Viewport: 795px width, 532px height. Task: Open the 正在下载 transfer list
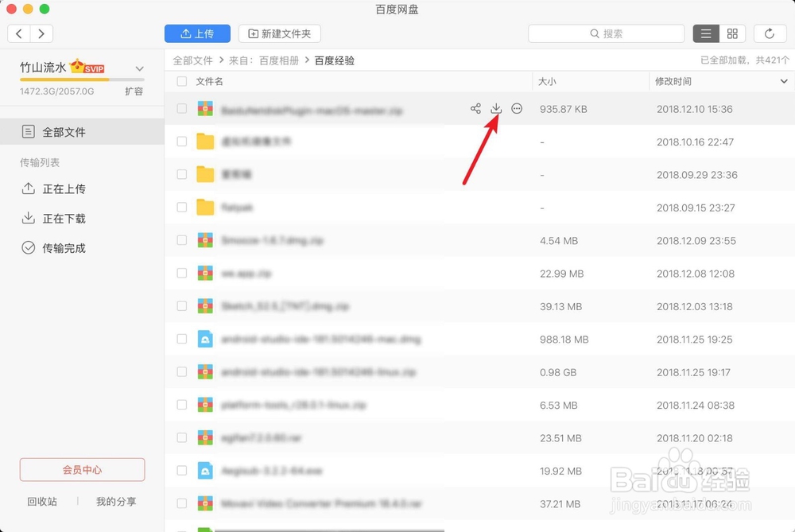point(54,218)
